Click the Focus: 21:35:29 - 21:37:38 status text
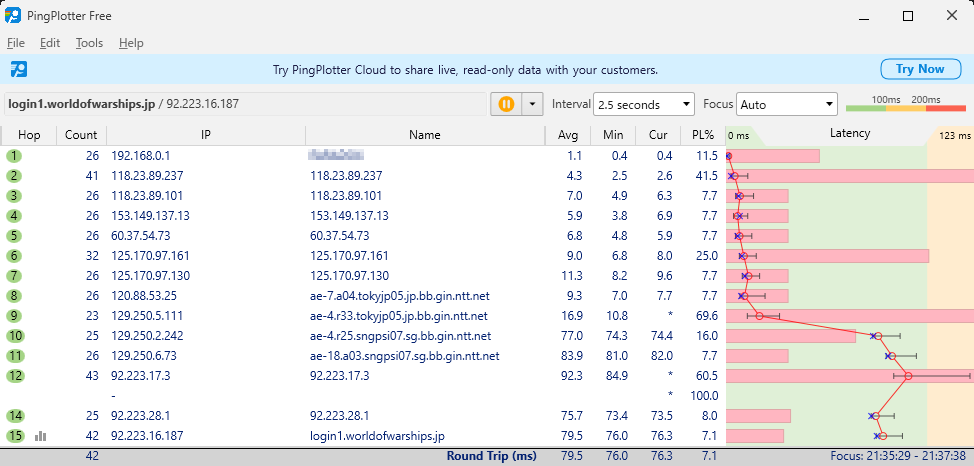The height and width of the screenshot is (466, 974). point(898,456)
